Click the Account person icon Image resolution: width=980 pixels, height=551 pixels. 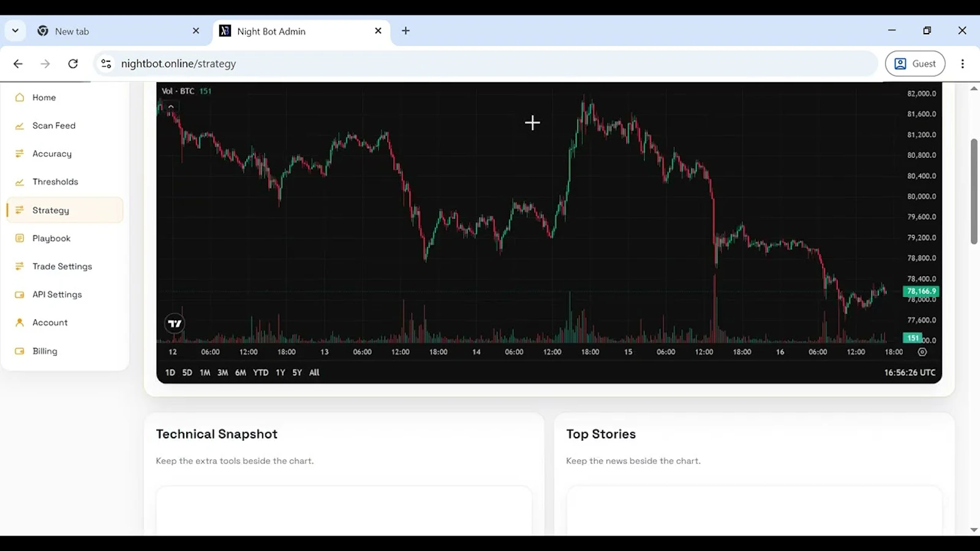(20, 323)
